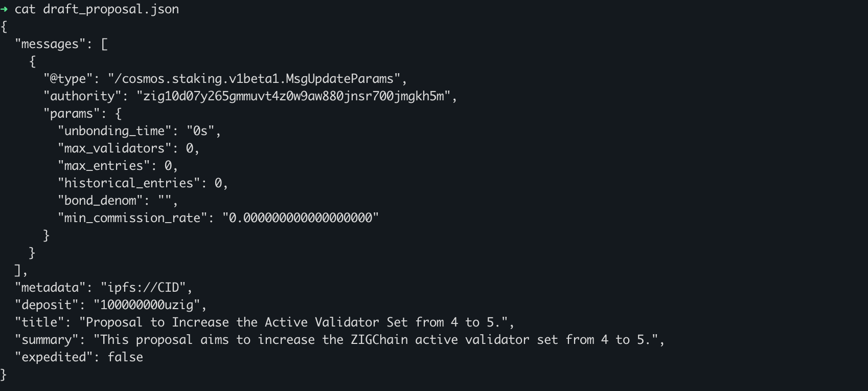This screenshot has width=868, height=391.
Task: Click the false value of expedited
Action: [125, 357]
